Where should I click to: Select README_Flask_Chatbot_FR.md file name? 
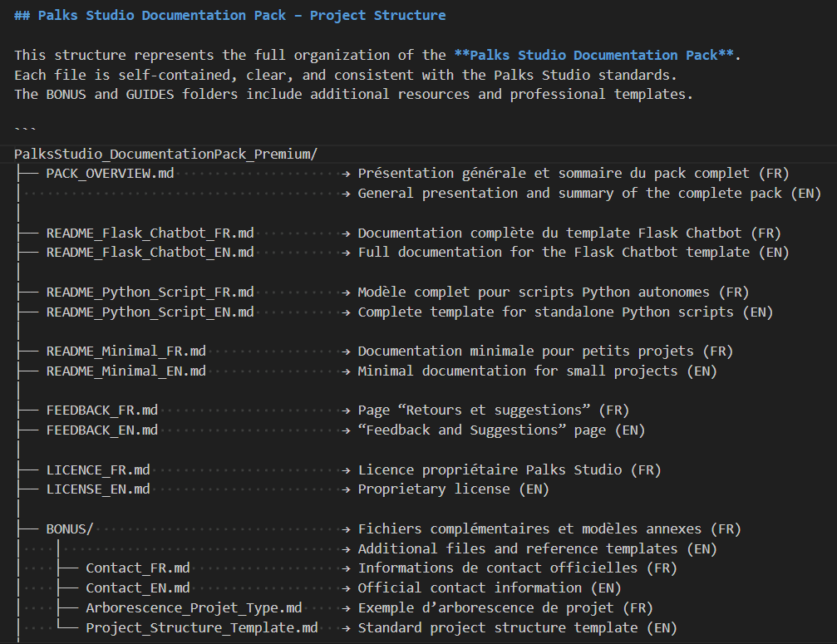150,234
